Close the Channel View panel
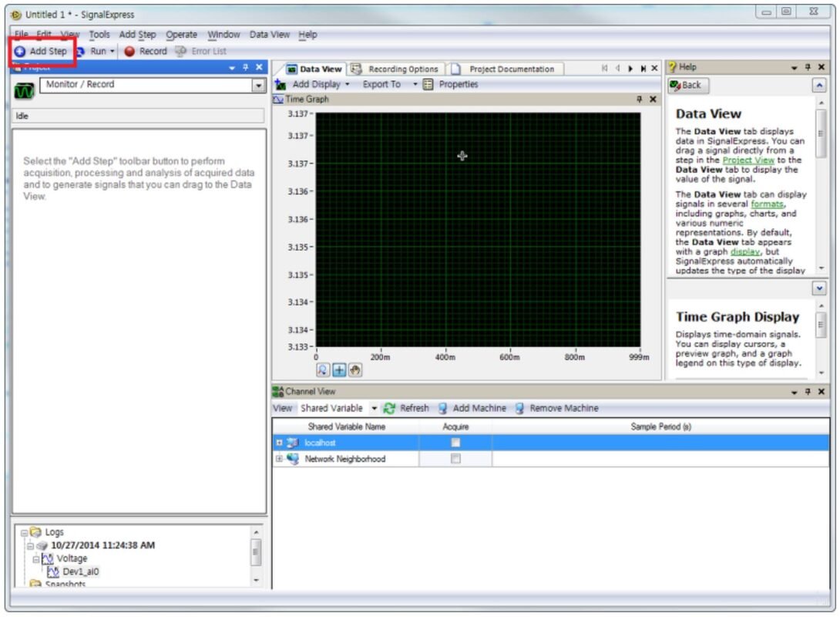 (822, 392)
